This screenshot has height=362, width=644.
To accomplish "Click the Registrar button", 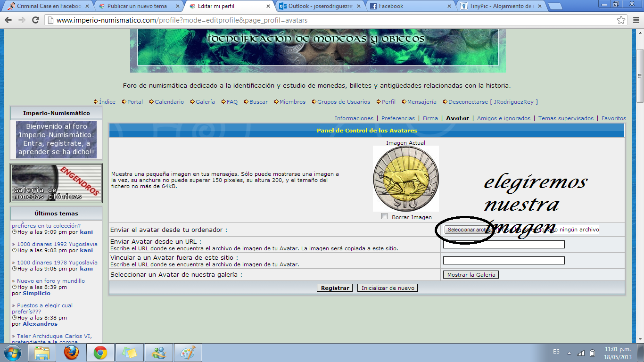I will point(335,288).
